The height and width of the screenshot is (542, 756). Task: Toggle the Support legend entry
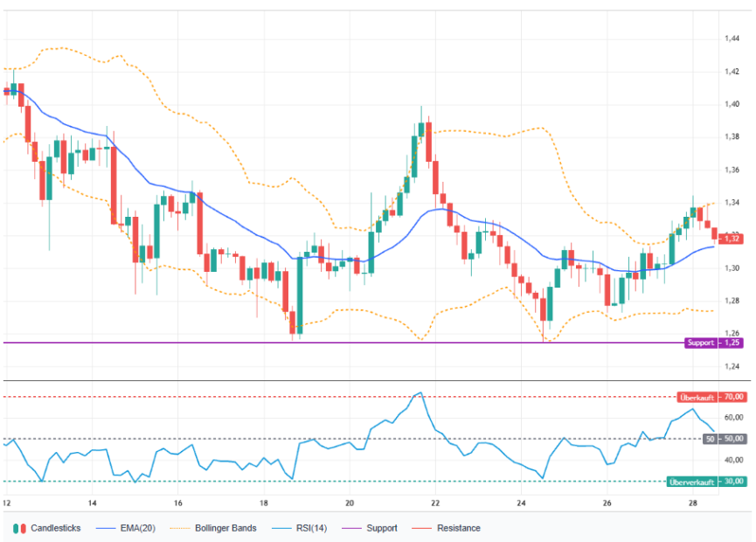pos(370,528)
